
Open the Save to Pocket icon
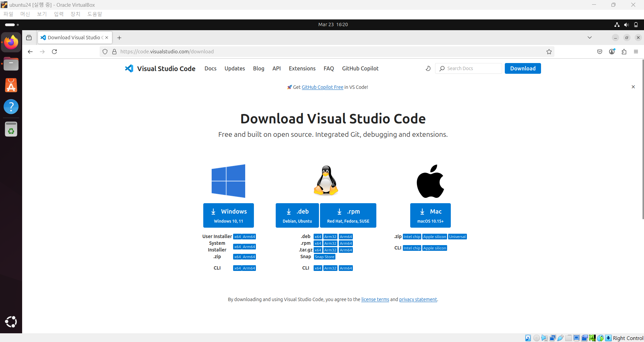point(600,52)
